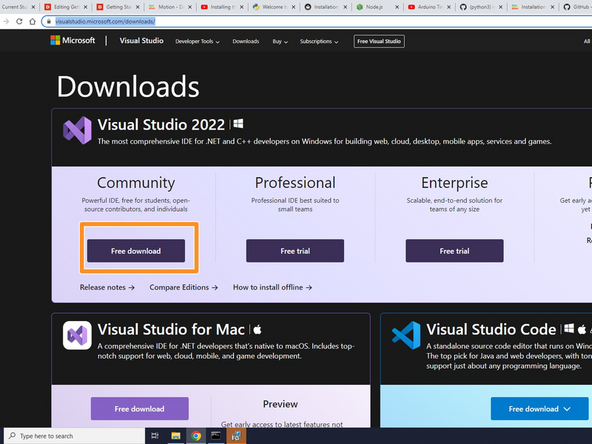Click the Free Visual Studio button
This screenshot has width=592, height=444.
pyautogui.click(x=379, y=41)
